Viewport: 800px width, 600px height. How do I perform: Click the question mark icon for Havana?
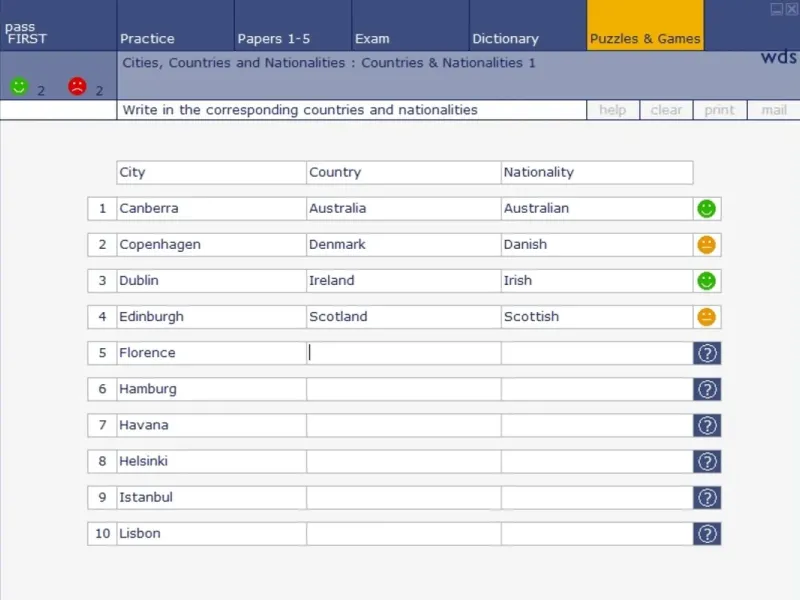pos(707,425)
